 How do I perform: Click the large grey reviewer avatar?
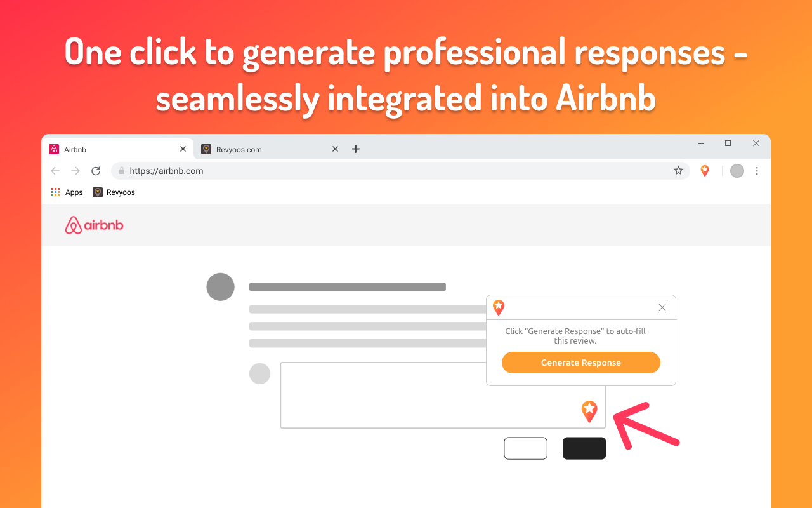coord(221,287)
